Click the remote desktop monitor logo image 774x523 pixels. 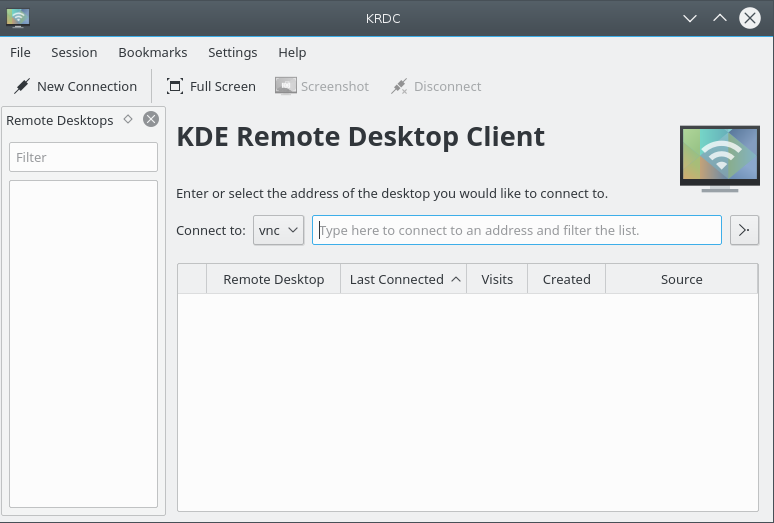coord(719,158)
